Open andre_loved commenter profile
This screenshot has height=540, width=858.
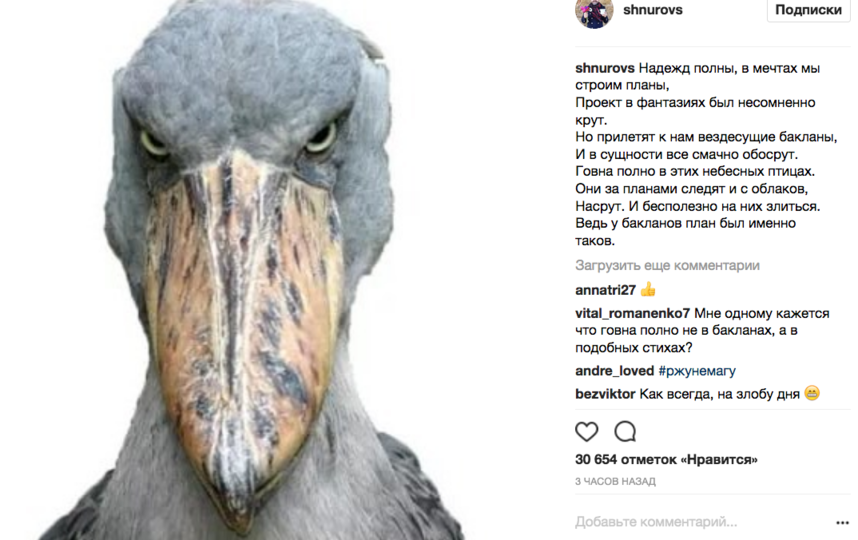click(614, 371)
